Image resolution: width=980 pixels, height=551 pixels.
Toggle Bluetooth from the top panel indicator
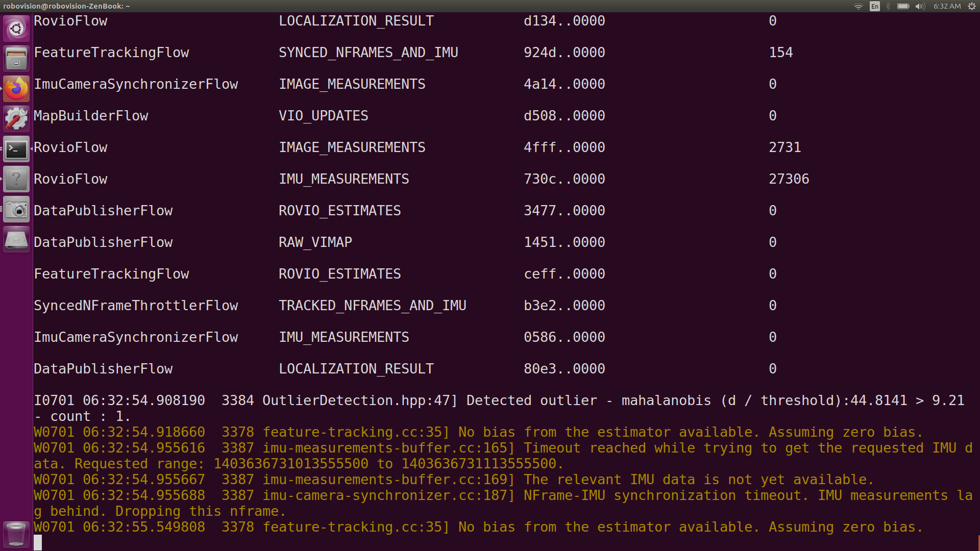(x=887, y=6)
